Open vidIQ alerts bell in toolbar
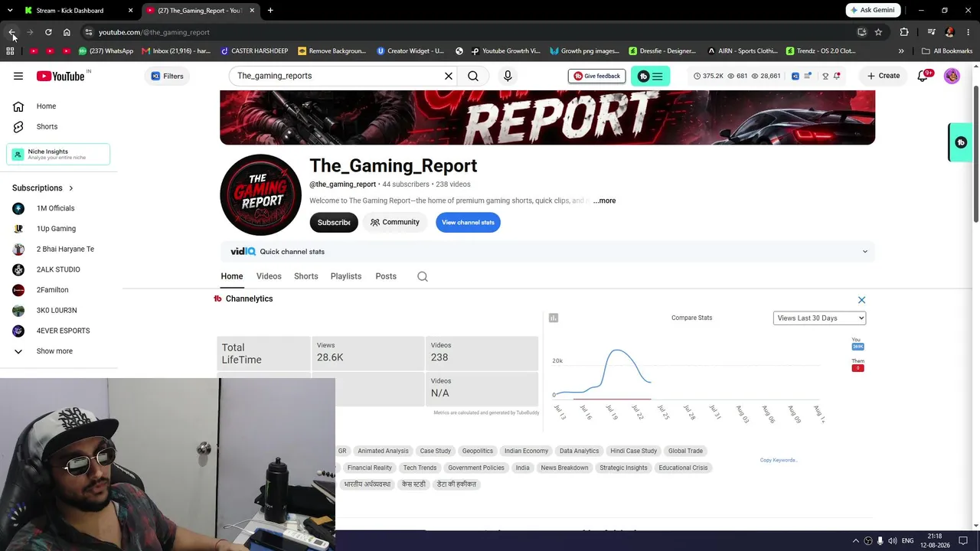980x551 pixels. 837,76
